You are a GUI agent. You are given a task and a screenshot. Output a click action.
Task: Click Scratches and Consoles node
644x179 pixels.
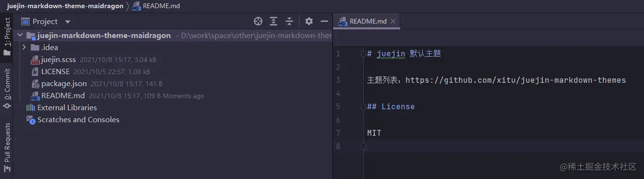point(78,120)
